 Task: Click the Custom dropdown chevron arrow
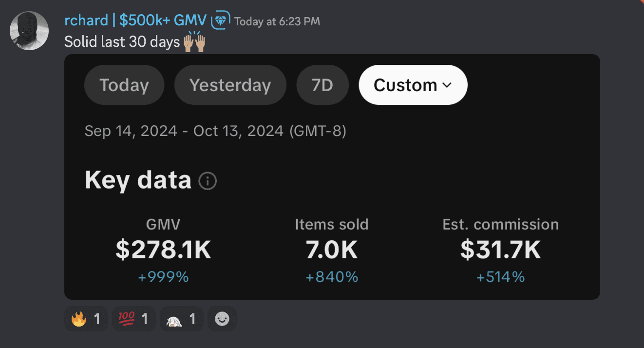447,85
